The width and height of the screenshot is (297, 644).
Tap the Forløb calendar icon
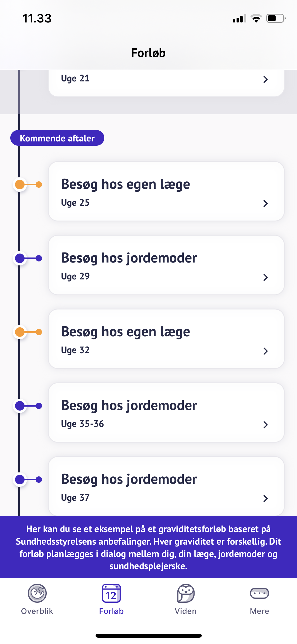coord(111,593)
